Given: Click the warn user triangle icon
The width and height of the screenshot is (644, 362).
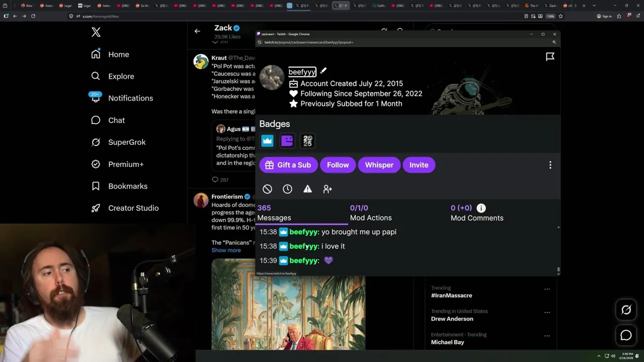Looking at the screenshot, I should tap(307, 189).
